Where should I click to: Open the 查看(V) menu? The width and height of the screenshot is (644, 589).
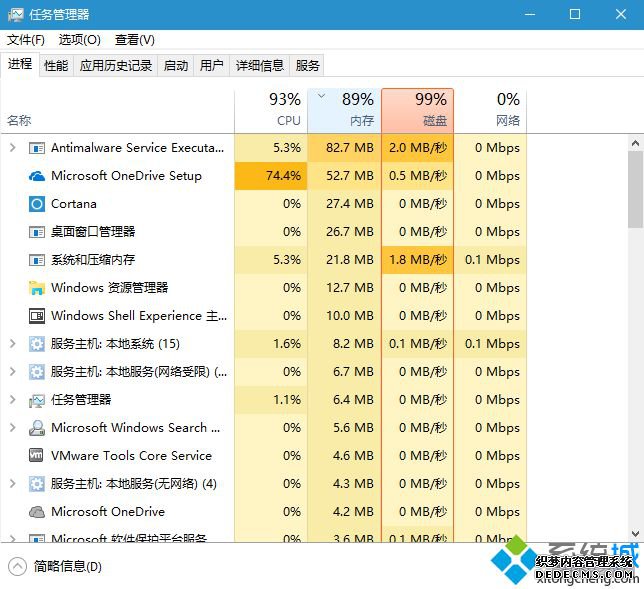pyautogui.click(x=135, y=40)
